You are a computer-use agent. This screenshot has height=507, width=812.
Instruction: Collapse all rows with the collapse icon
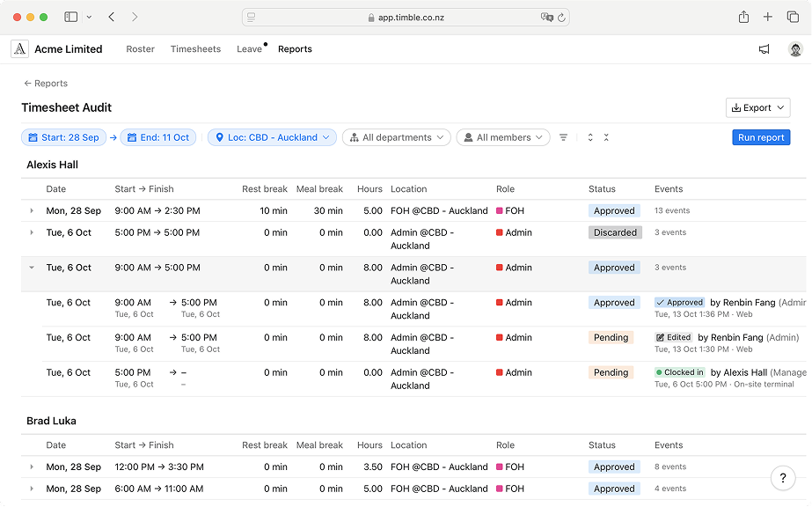tap(606, 137)
